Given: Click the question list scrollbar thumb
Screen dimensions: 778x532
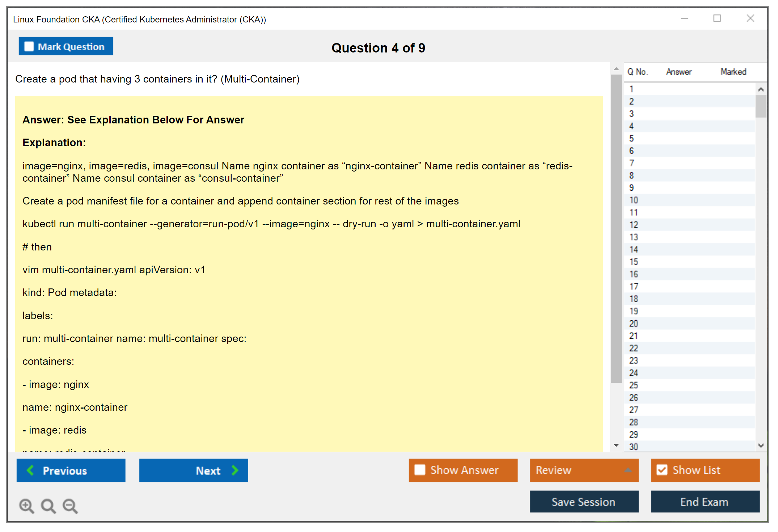Looking at the screenshot, I should [x=761, y=106].
